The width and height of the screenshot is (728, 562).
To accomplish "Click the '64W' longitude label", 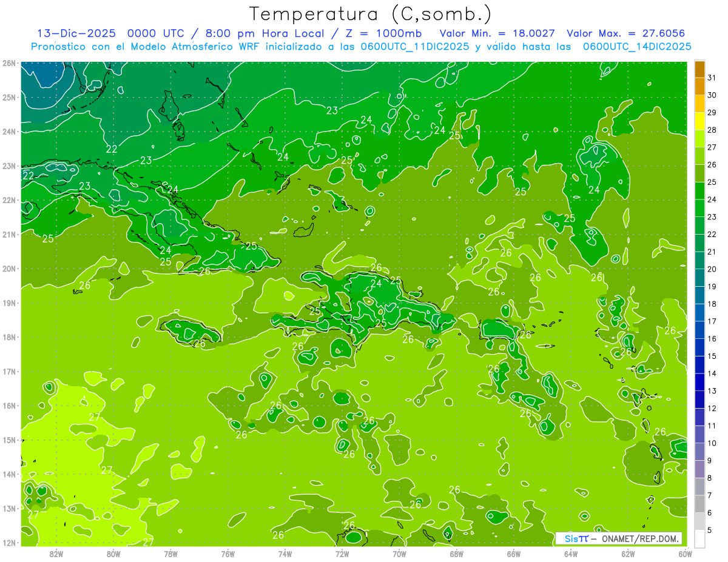I will point(571,554).
